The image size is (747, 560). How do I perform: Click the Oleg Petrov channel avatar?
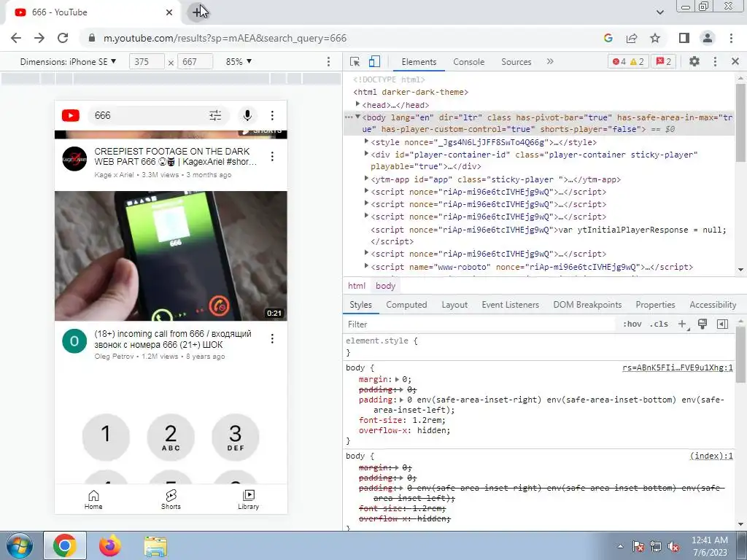click(x=74, y=341)
